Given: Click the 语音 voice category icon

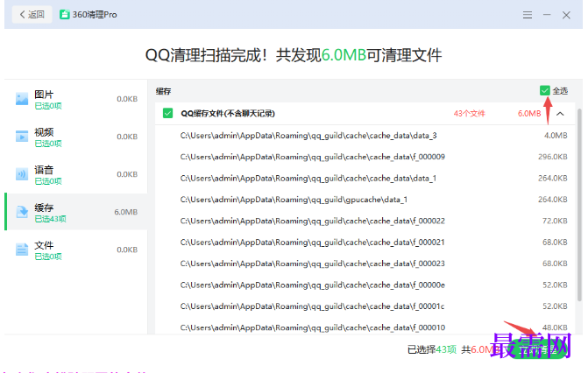Looking at the screenshot, I should point(22,174).
